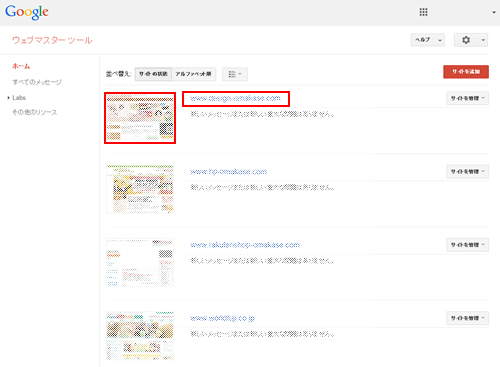Screen dimensions: 500x367
Task: Open サイトを管理 dropdown for worldsg.co.jp
Action: tap(468, 318)
